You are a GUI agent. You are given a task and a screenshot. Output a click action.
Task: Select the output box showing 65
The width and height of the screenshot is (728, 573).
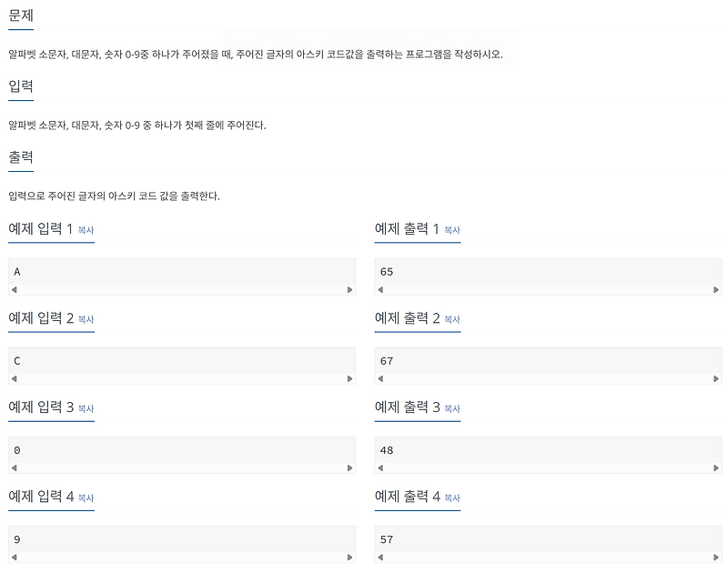(x=546, y=270)
